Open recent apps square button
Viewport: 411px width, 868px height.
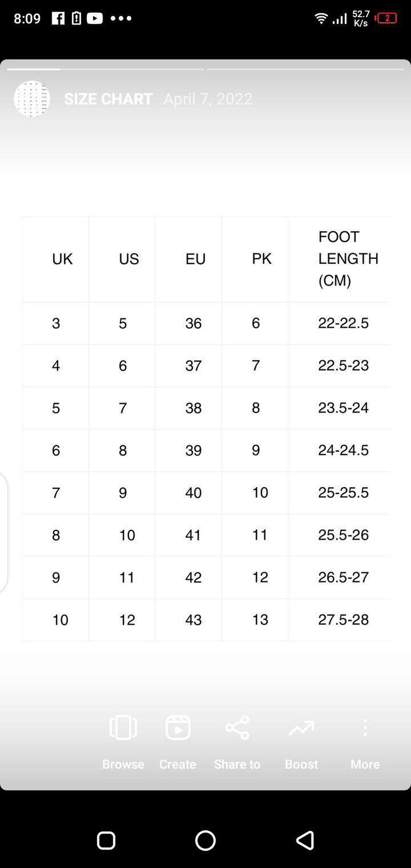coord(106,840)
